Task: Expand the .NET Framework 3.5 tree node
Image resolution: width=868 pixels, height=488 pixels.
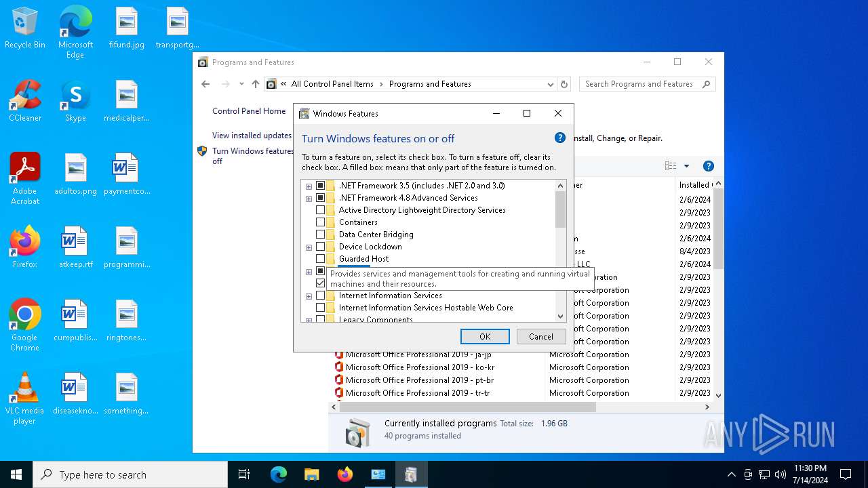Action: (x=309, y=186)
